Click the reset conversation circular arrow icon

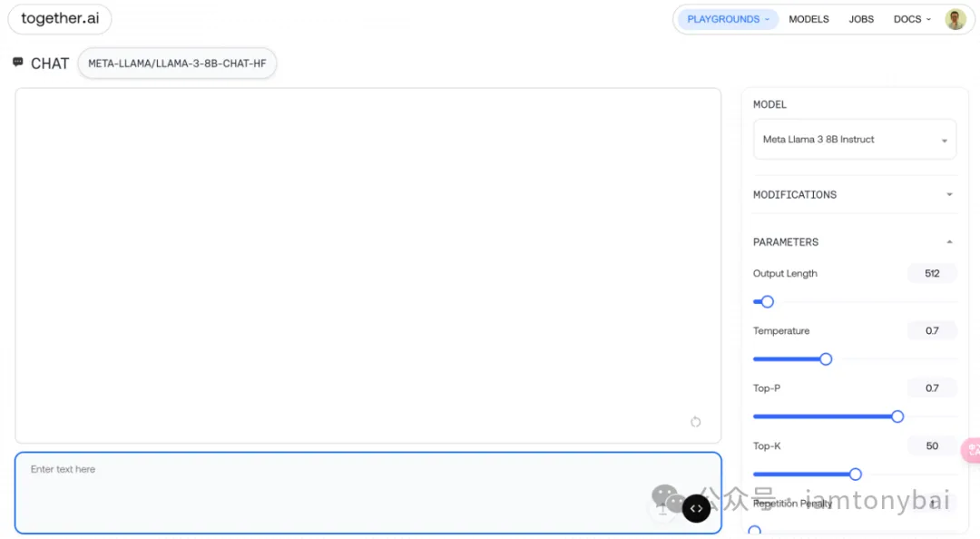click(x=696, y=422)
